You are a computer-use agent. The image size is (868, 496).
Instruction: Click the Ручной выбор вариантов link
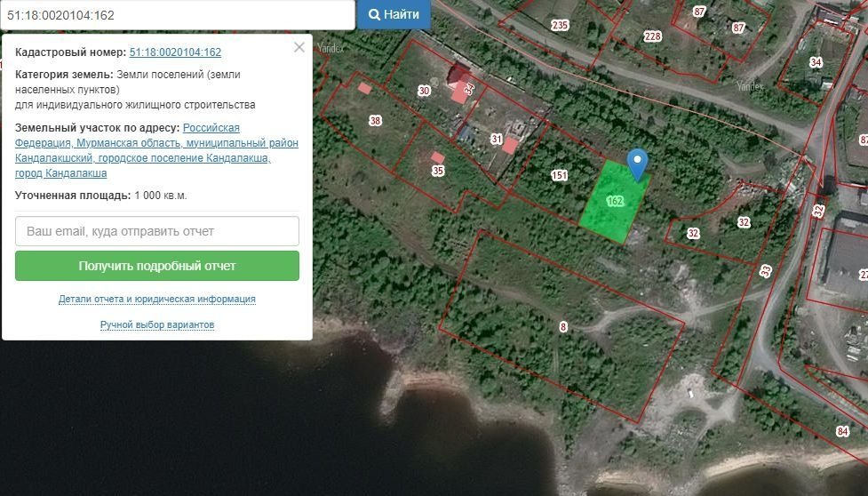pos(157,325)
